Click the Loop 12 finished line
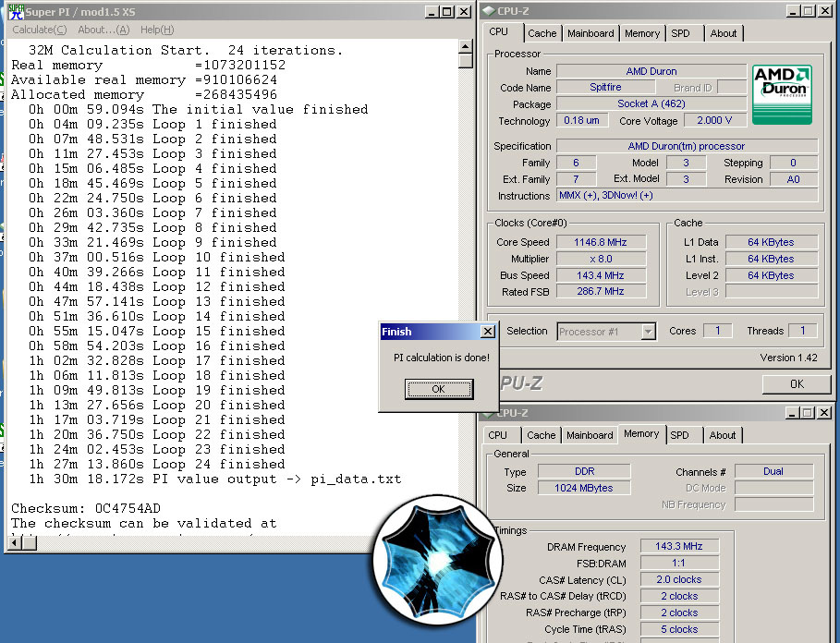Screen dimensions: 840x643 (156, 286)
